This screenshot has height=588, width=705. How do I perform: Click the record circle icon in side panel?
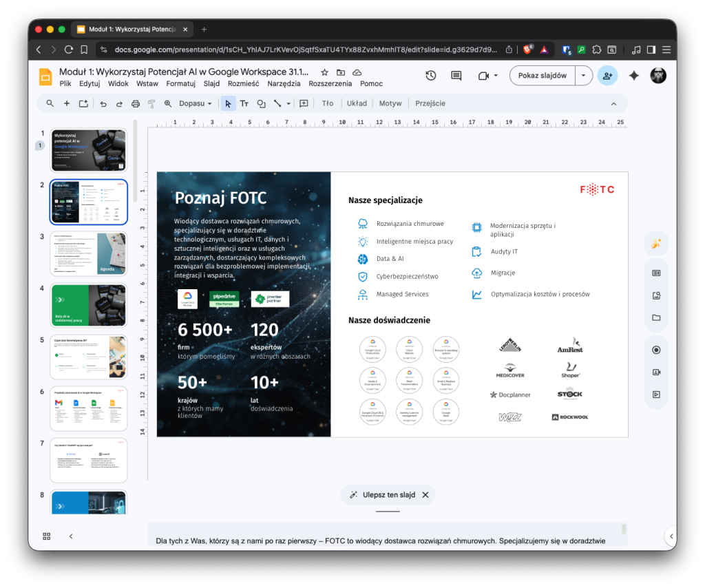pos(656,350)
